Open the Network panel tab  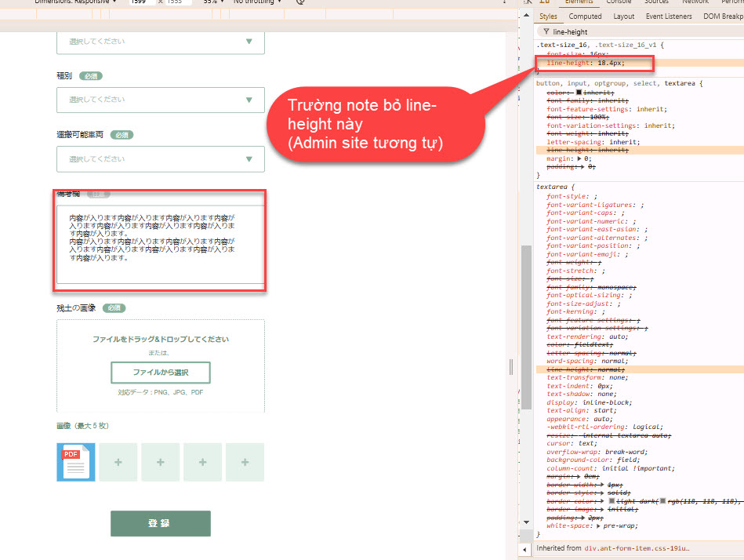point(695,2)
